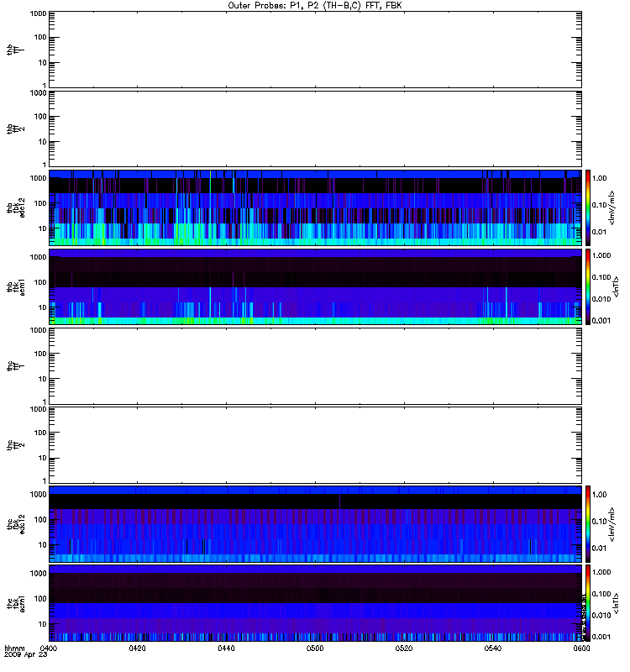This screenshot has height=672, width=630.
Task: Click the 0520 time axis label
Action: pyautogui.click(x=404, y=648)
